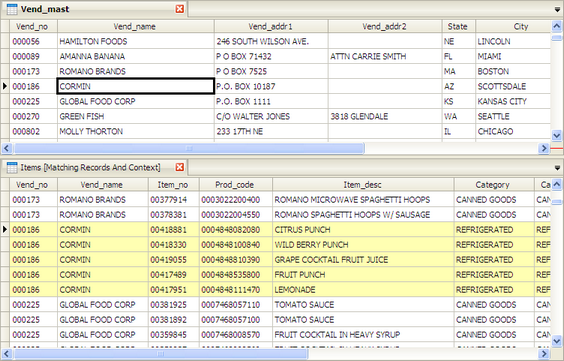Click City column header
This screenshot has width=564, height=361.
513,26
